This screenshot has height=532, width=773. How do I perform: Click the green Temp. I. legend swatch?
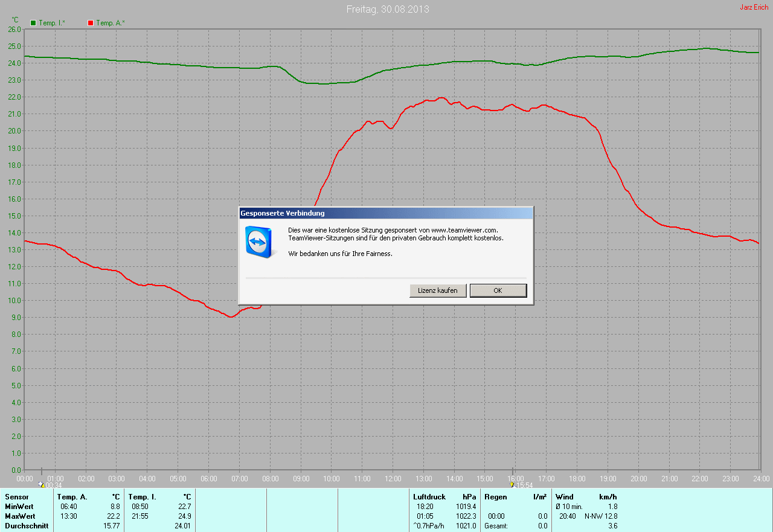pyautogui.click(x=33, y=23)
